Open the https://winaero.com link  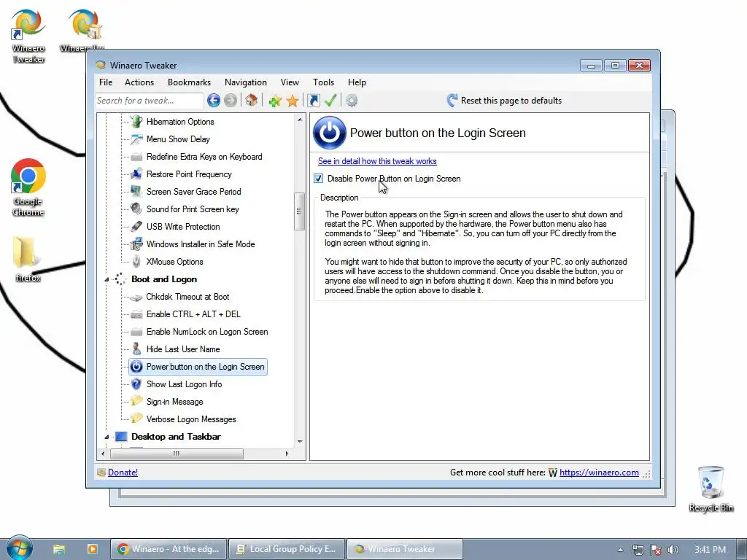(599, 472)
